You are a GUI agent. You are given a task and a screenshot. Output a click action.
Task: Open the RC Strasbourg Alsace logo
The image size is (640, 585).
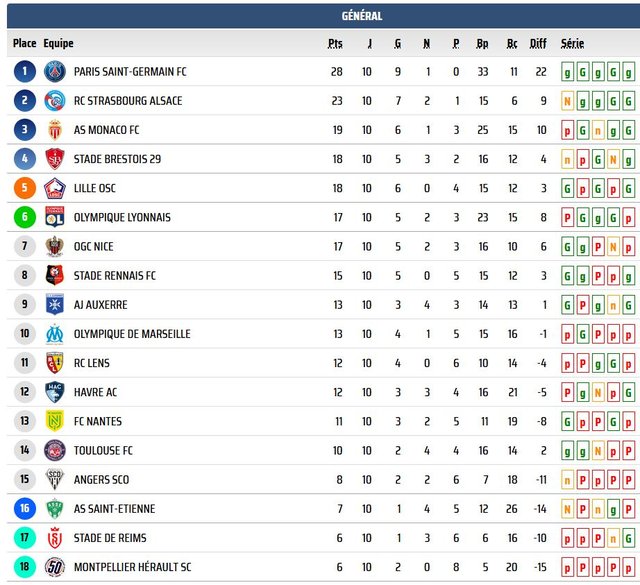pyautogui.click(x=55, y=101)
